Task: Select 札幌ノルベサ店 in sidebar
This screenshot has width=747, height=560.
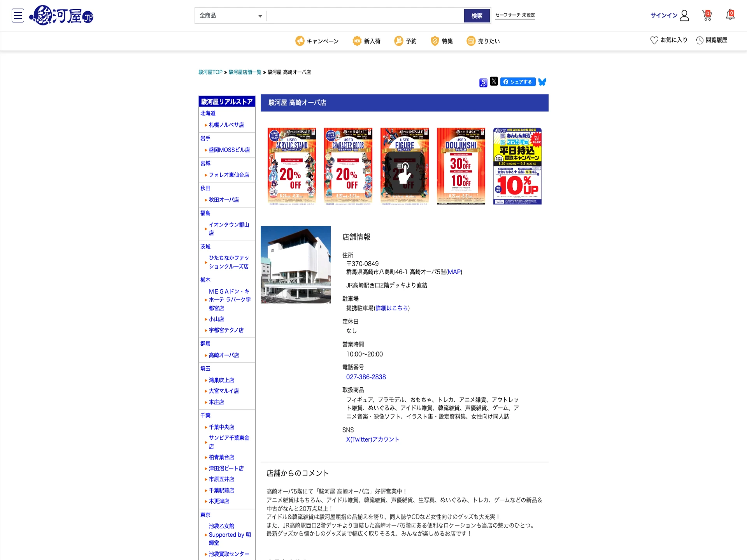Action: click(226, 125)
